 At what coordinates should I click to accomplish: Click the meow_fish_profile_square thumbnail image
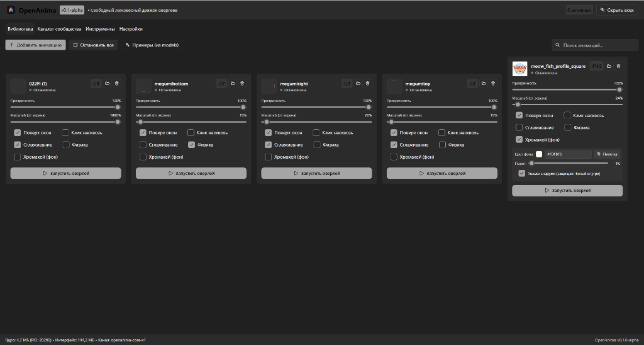coord(519,68)
